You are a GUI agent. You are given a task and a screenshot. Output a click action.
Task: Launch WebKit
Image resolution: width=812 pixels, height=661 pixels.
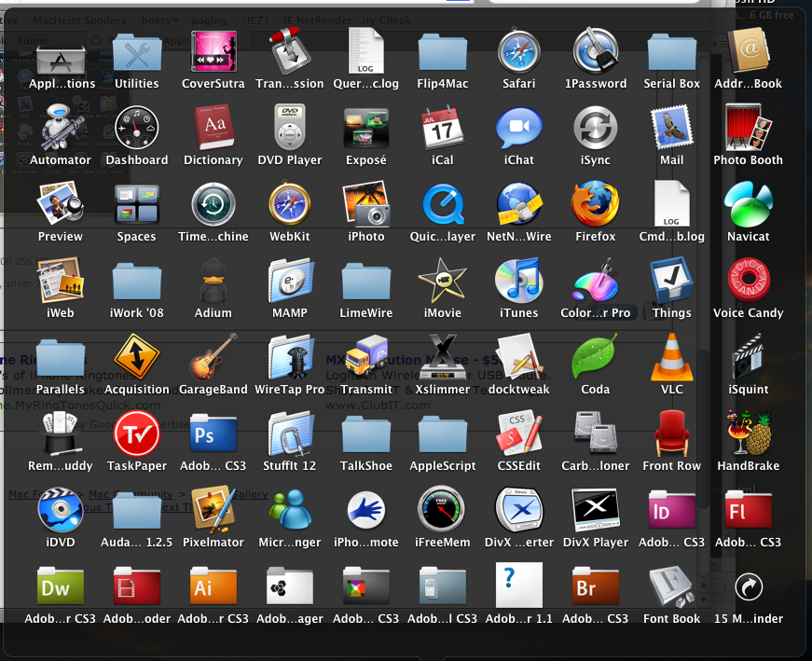(x=290, y=203)
